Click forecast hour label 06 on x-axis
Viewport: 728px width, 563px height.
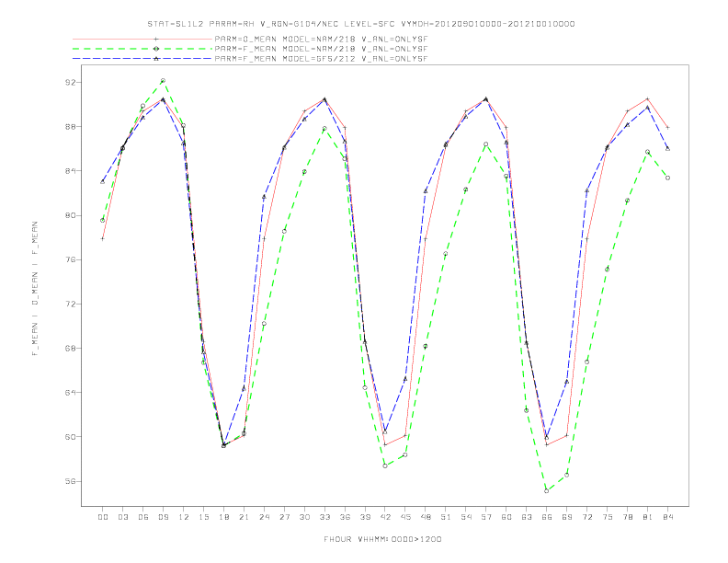[143, 517]
